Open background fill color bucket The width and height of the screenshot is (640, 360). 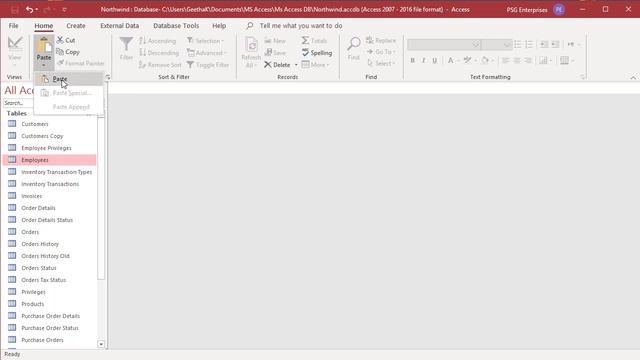pos(485,60)
